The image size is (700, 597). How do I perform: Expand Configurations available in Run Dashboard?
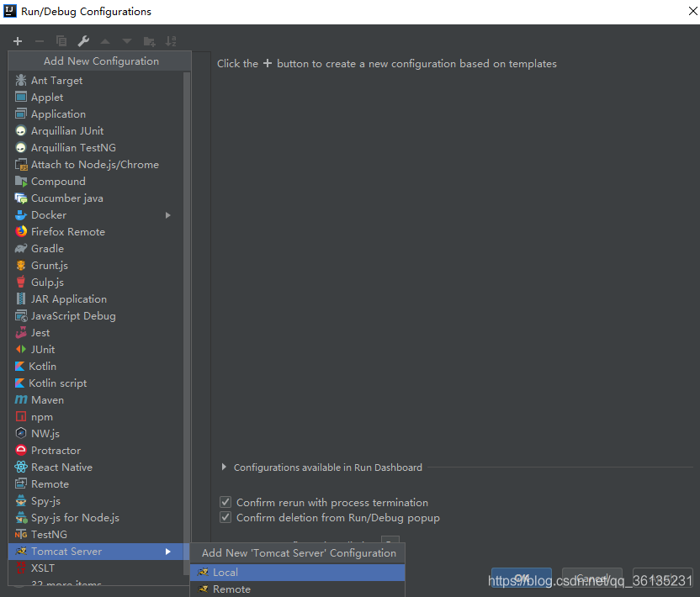pyautogui.click(x=223, y=468)
